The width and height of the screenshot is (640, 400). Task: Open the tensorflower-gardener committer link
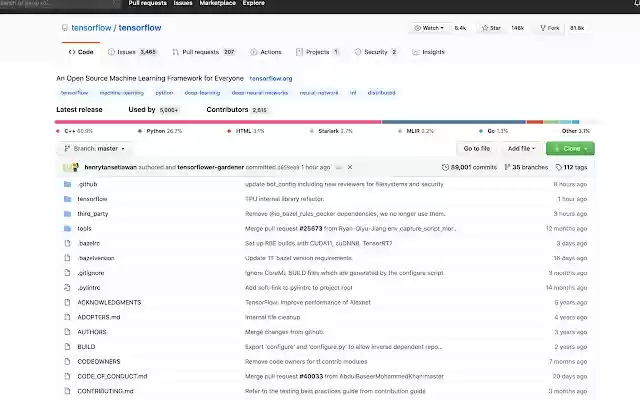[x=211, y=167]
